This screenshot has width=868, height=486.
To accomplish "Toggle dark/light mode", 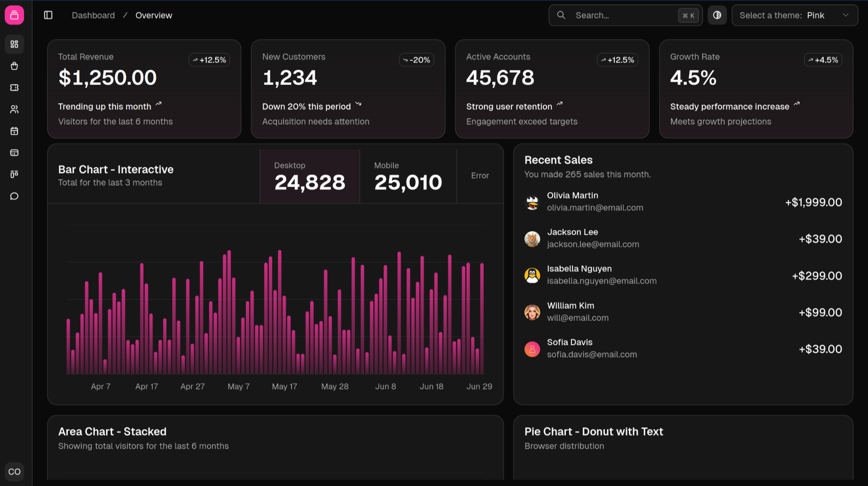I will (717, 15).
